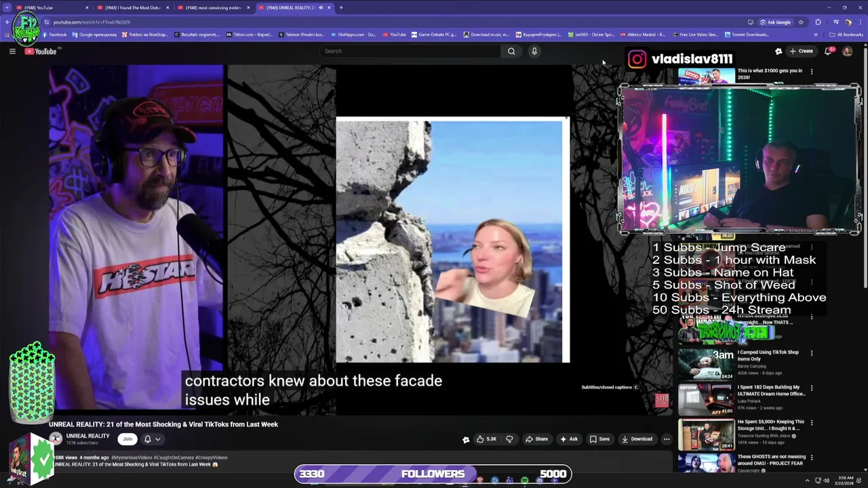Click the #MysteriousVideos hashtag
The image size is (868, 488).
(132, 457)
